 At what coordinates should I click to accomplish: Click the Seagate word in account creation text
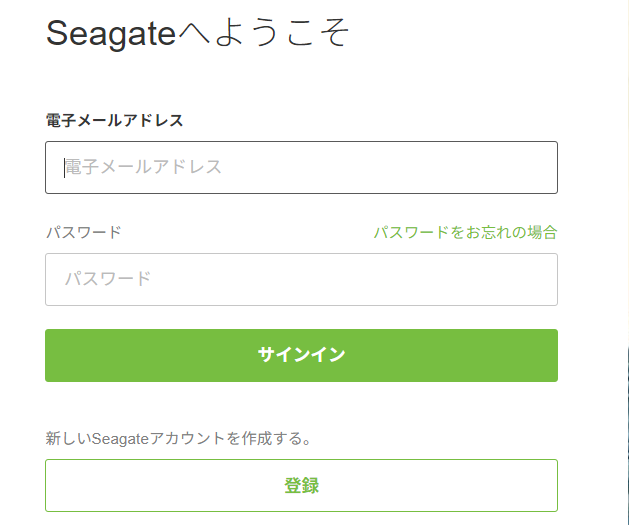pyautogui.click(x=120, y=438)
